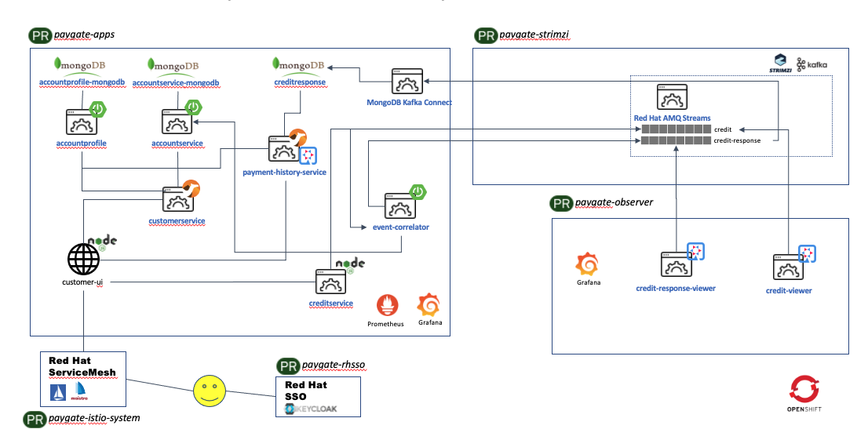Click the MongoDB Kafka Connect label
The width and height of the screenshot is (868, 429).
(x=409, y=103)
